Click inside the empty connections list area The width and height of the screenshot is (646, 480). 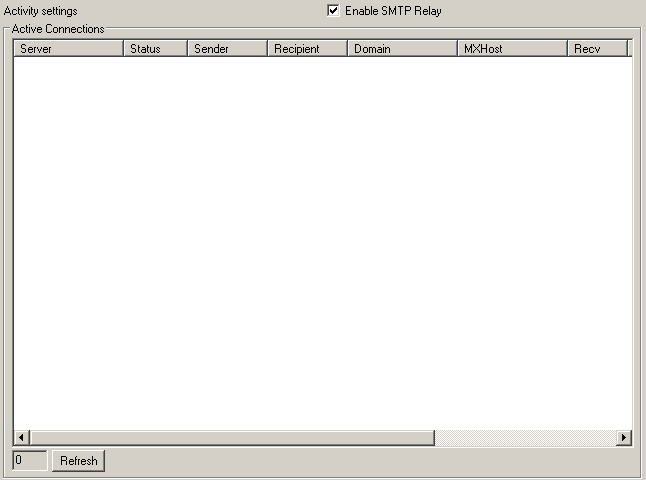[320, 240]
